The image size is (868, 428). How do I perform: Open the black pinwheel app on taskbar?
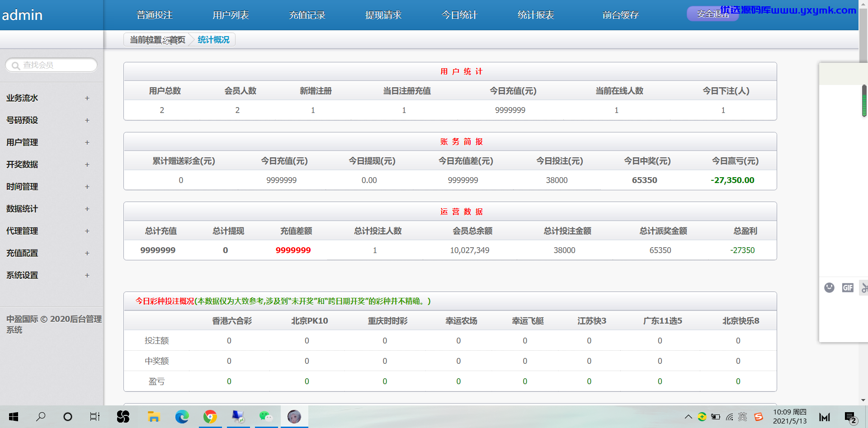[123, 417]
